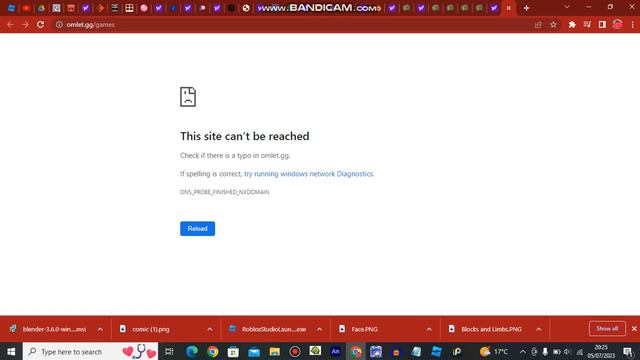
Task: Open the media control toolbar icon
Action: tap(587, 24)
